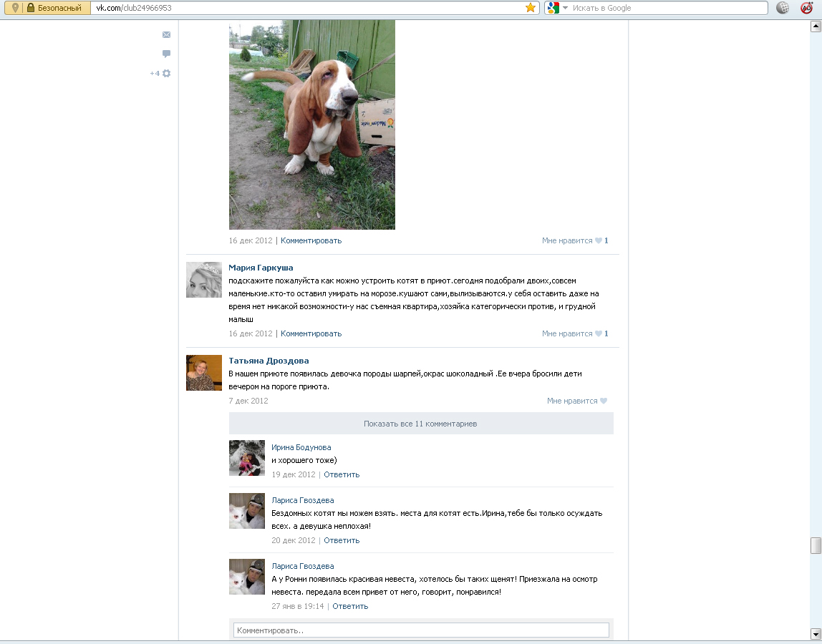Click Ответить on Ирина Бодунова's comment
The height and width of the screenshot is (644, 822).
[342, 474]
